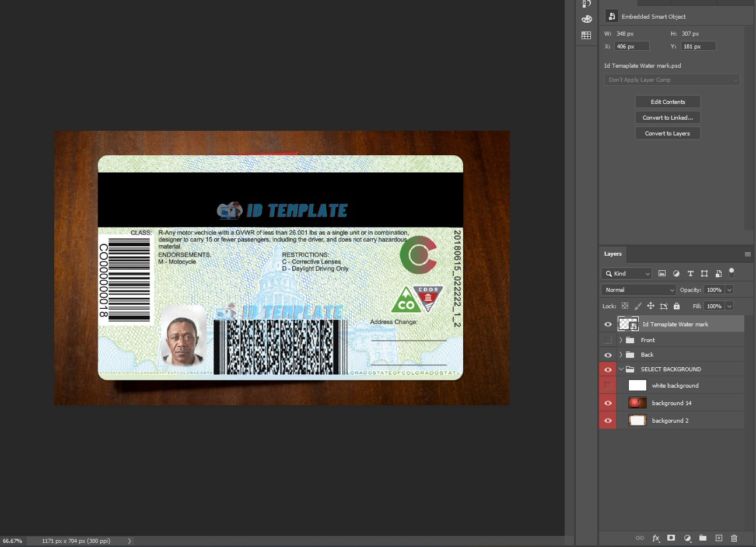Open the Normal blend mode dropdown
Screen dimensions: 756x547
coord(638,290)
